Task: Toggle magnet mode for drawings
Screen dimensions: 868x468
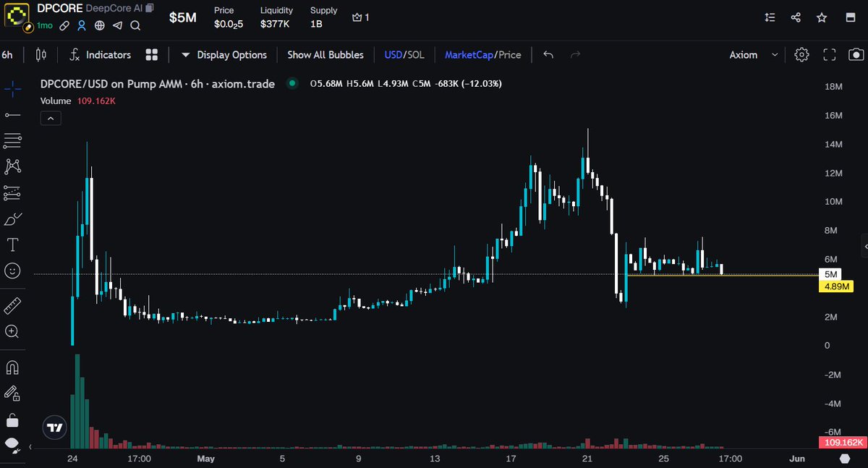Action: tap(12, 367)
